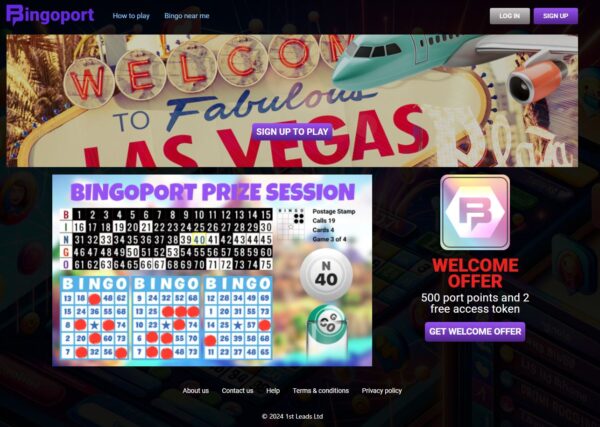Click the star on first bingo card
Image resolution: width=600 pixels, height=427 pixels.
(x=95, y=326)
